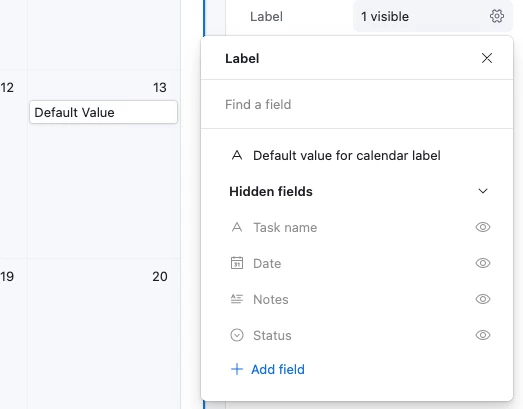This screenshot has height=409, width=523.
Task: Click the Status single-select icon
Action: (237, 335)
